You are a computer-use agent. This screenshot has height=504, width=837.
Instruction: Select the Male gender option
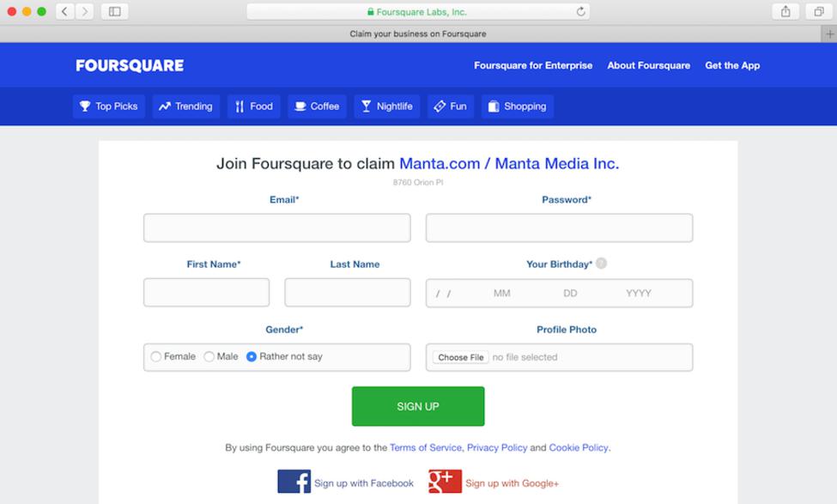[209, 356]
